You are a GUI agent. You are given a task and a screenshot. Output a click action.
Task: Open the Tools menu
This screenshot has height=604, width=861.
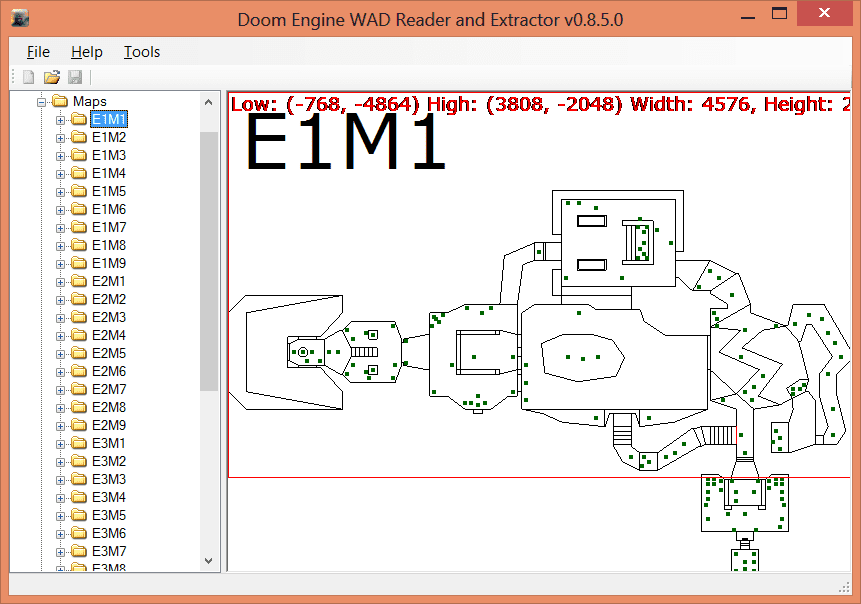click(142, 52)
